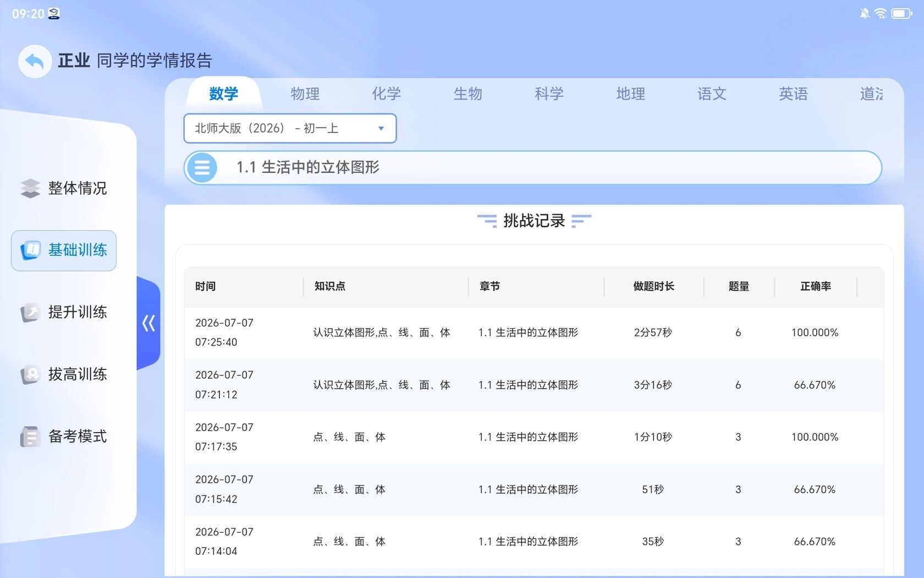Open the chapter list menu icon
The image size is (924, 578).
[x=202, y=167]
